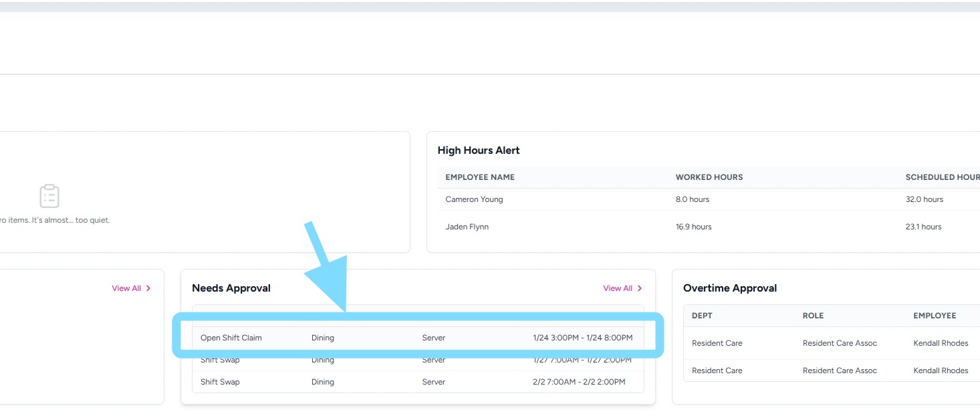Click the Role column header in Overtime Approval

point(813,316)
